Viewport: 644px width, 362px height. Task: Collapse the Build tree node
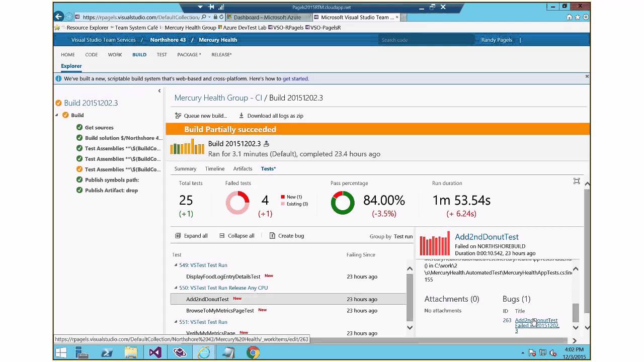(x=57, y=115)
